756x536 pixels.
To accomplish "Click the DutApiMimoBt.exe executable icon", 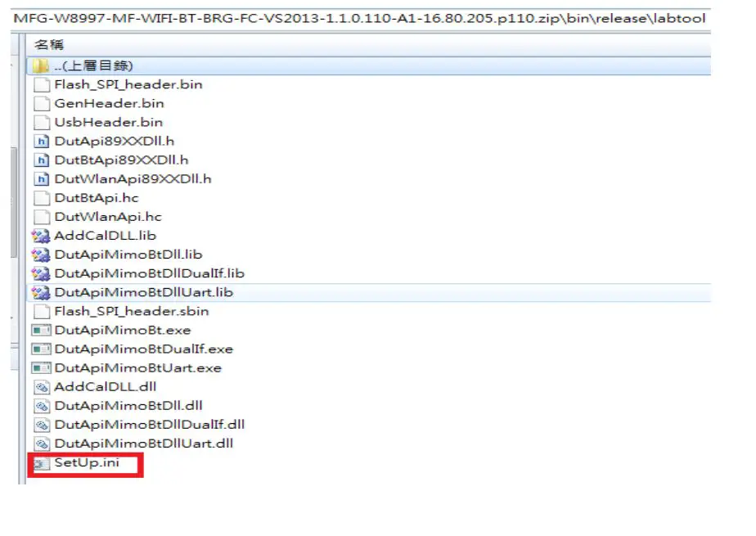I will pyautogui.click(x=42, y=330).
